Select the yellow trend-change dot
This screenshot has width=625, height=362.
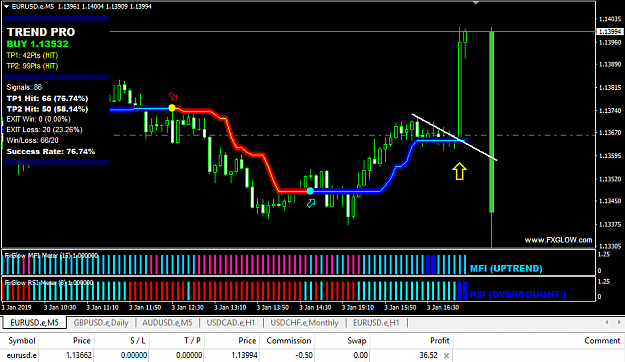172,108
